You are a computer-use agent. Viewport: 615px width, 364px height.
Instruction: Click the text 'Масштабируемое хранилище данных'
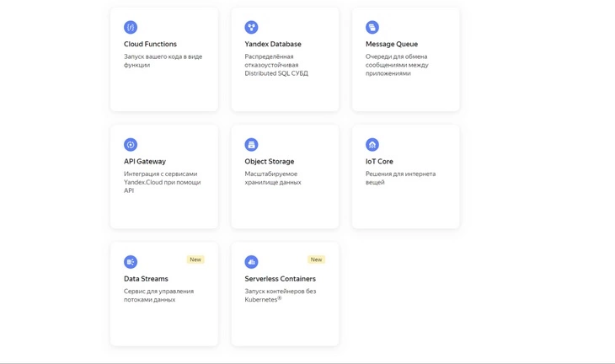pyautogui.click(x=273, y=178)
